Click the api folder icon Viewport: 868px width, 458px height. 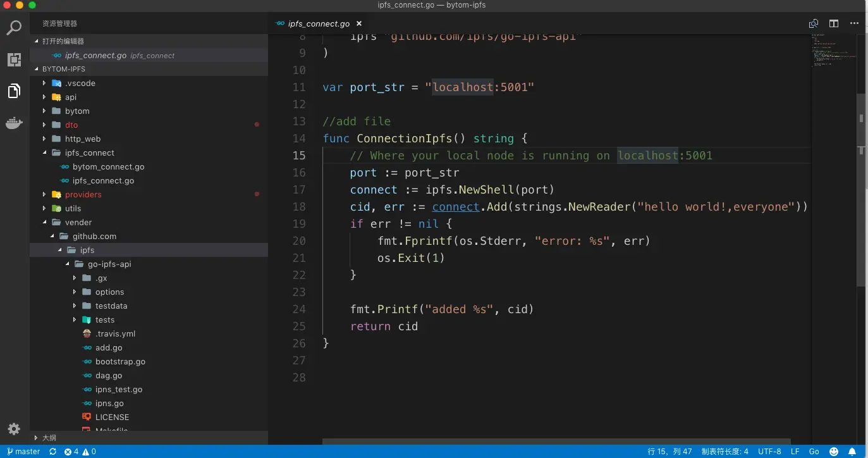tap(56, 97)
